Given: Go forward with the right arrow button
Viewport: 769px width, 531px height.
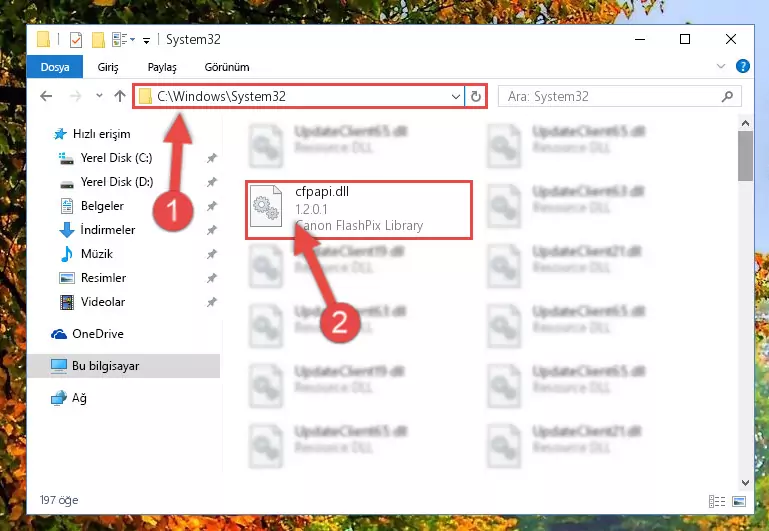Looking at the screenshot, I should point(76,96).
